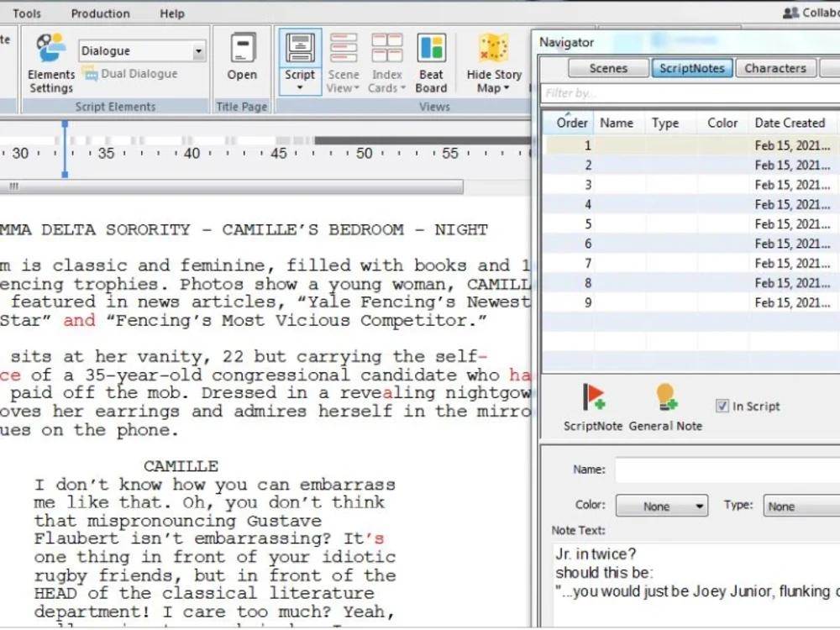This screenshot has width=840, height=630.
Task: Select ScriptNote row 4
Action: point(692,204)
